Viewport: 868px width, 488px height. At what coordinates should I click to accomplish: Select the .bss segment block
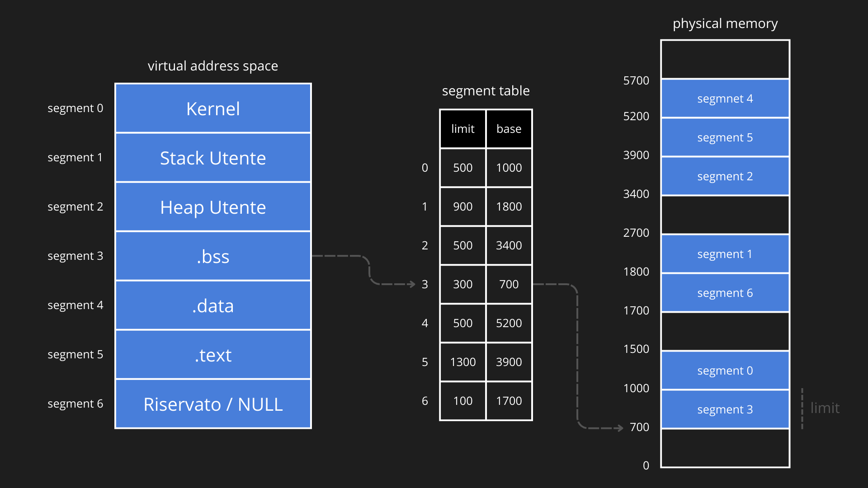click(213, 256)
